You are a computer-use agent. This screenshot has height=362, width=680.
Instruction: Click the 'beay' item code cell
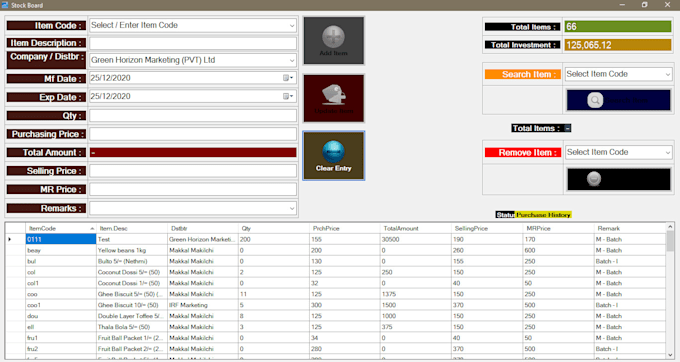pyautogui.click(x=61, y=250)
